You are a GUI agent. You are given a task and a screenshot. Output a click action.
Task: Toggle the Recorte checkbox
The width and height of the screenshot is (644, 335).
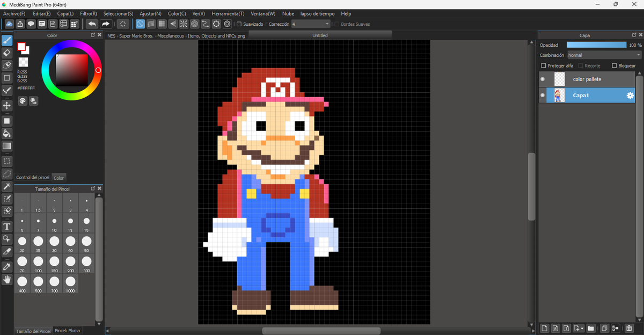(x=581, y=65)
